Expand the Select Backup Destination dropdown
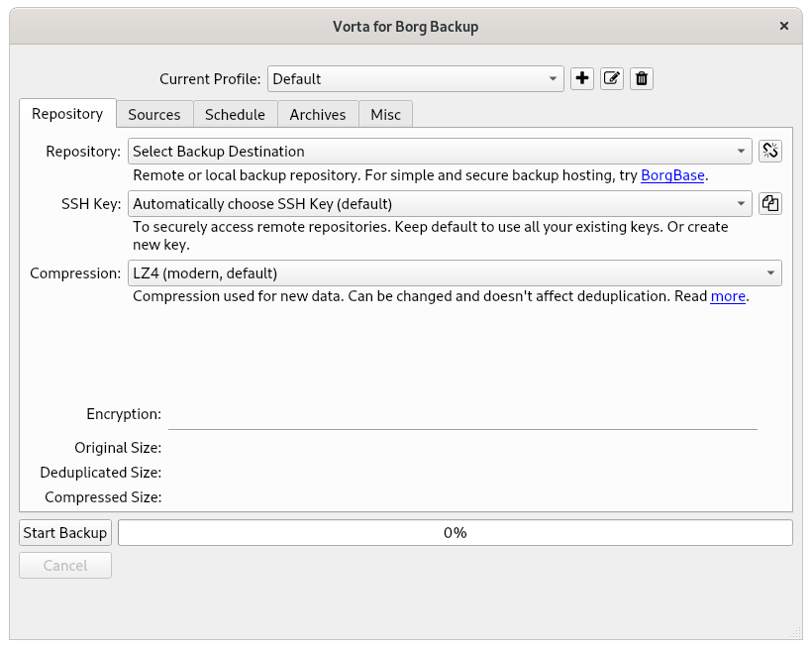This screenshot has height=649, width=812. (x=440, y=152)
